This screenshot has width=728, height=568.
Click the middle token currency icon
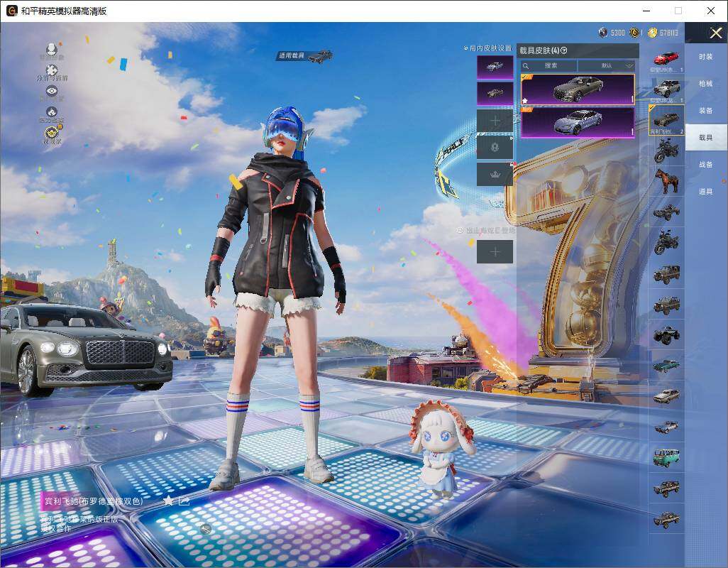pyautogui.click(x=634, y=33)
